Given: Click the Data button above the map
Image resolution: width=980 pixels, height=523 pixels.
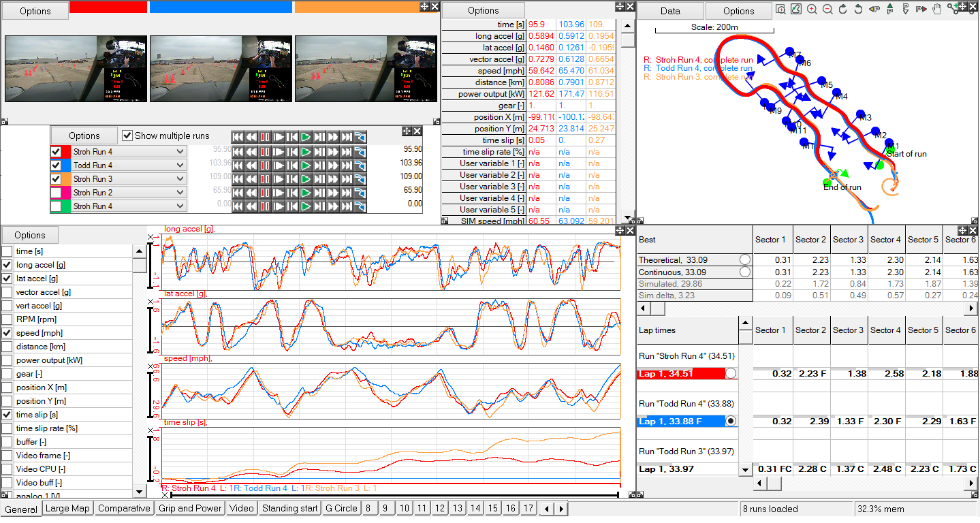Looking at the screenshot, I should 670,11.
